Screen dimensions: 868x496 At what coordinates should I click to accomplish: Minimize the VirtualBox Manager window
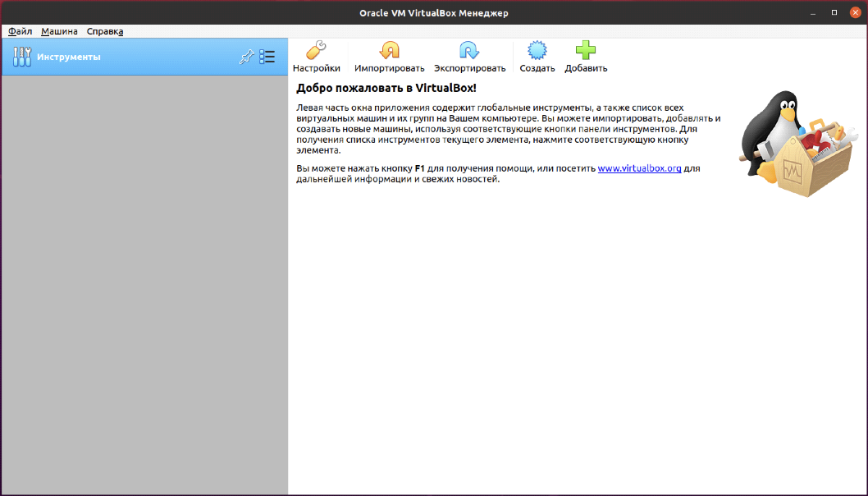click(x=813, y=13)
